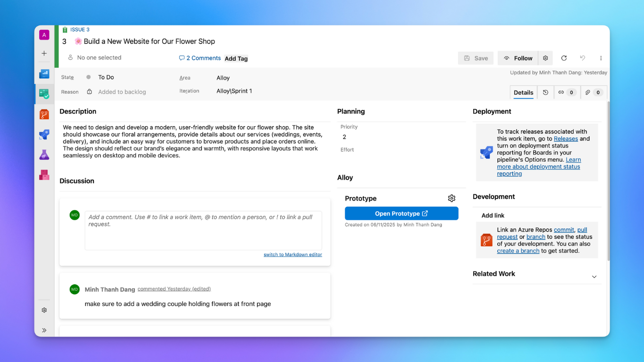Click the add comment text box
Viewport: 644px width, 362px height.
[x=203, y=230]
